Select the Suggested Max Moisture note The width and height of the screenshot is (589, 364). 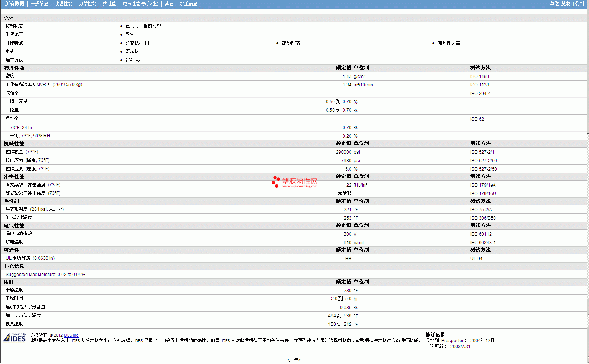pyautogui.click(x=45, y=275)
